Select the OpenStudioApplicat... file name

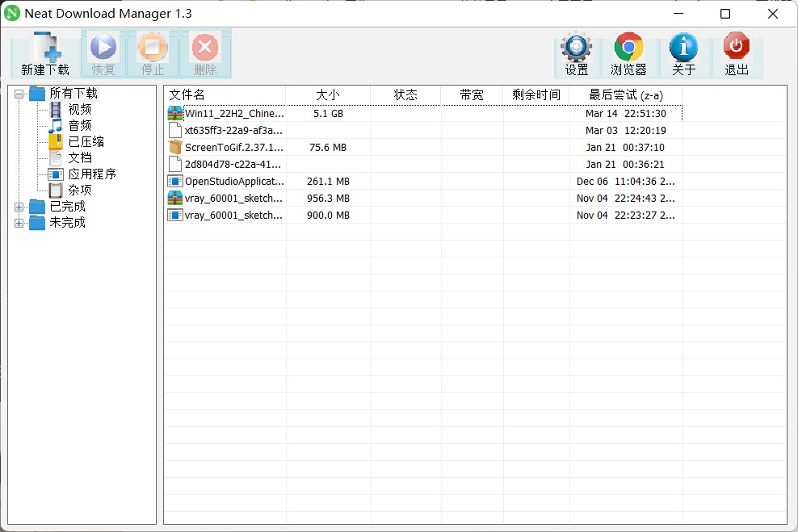234,181
